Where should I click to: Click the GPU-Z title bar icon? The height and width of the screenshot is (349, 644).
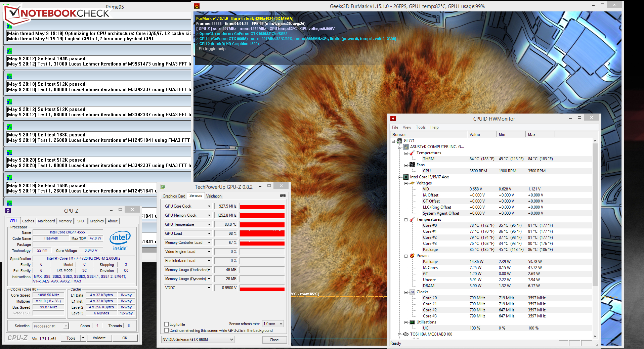163,187
